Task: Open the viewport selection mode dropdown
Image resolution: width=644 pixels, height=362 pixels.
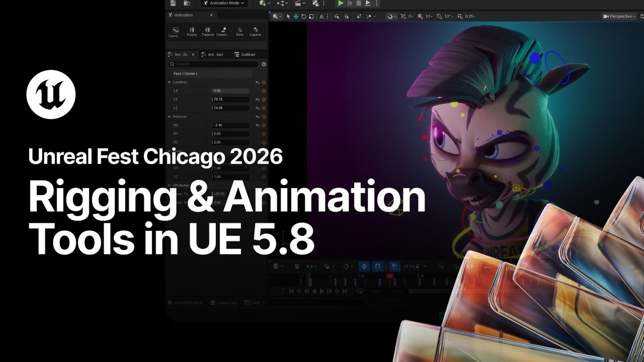Action: pos(277,16)
